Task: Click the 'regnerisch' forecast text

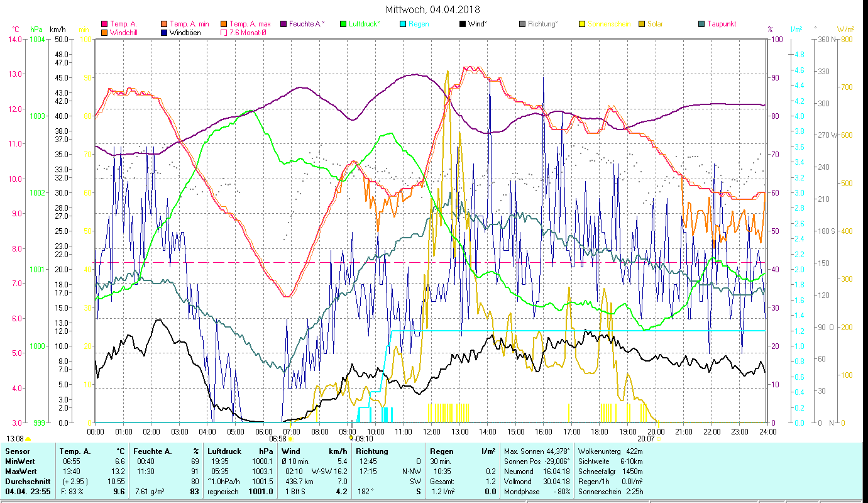Action: tap(224, 492)
